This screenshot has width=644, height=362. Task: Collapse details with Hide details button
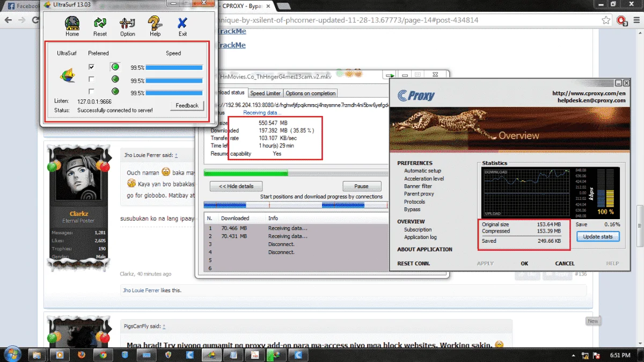(x=236, y=186)
